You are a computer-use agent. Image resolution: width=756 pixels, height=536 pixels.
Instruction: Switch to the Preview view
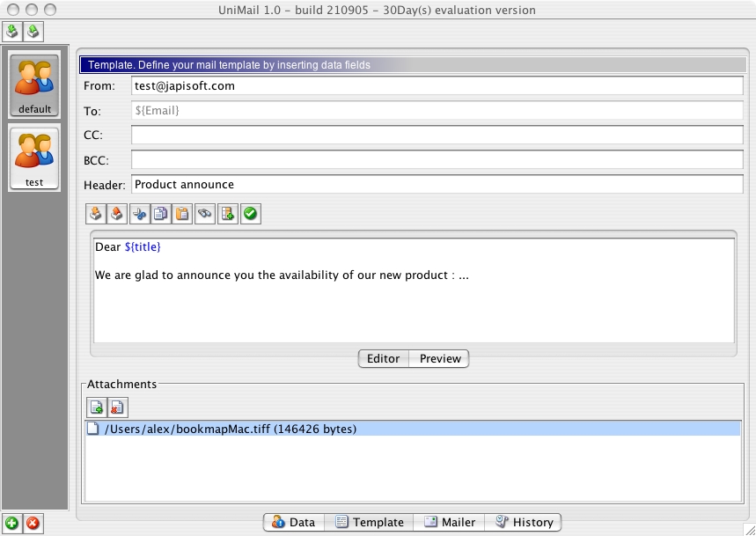440,358
